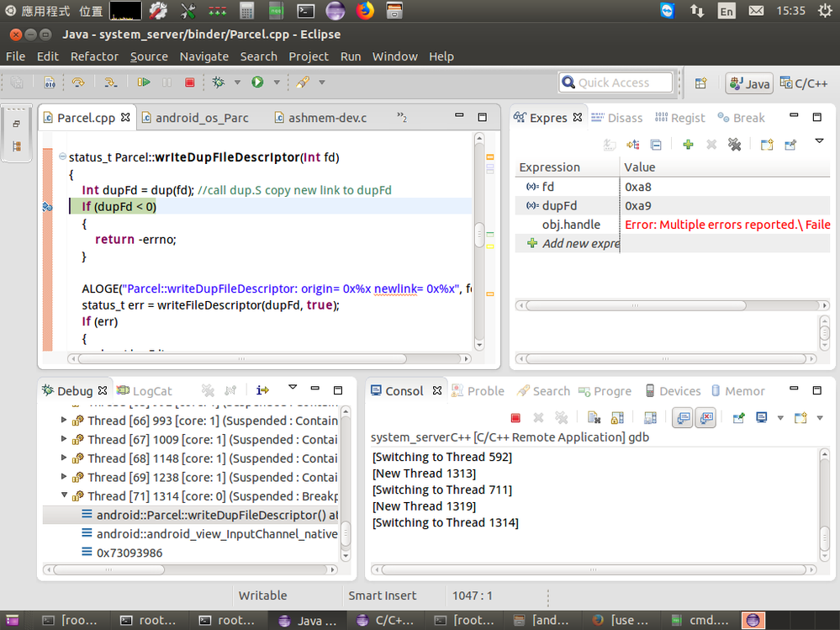Expand Thread [68] 1148 in Debug view
The height and width of the screenshot is (630, 840).
pyautogui.click(x=64, y=458)
